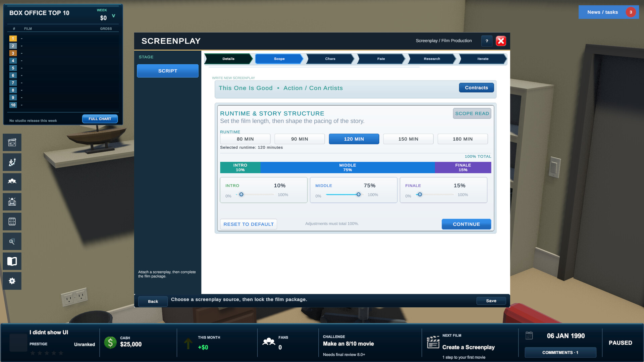644x362 pixels.
Task: Select 150 MIN runtime option
Action: (x=408, y=139)
